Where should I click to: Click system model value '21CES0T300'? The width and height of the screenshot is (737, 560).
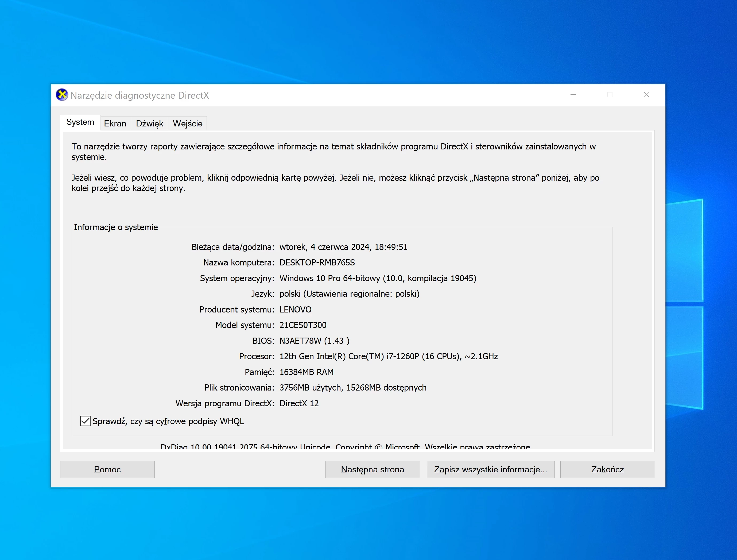[303, 325]
